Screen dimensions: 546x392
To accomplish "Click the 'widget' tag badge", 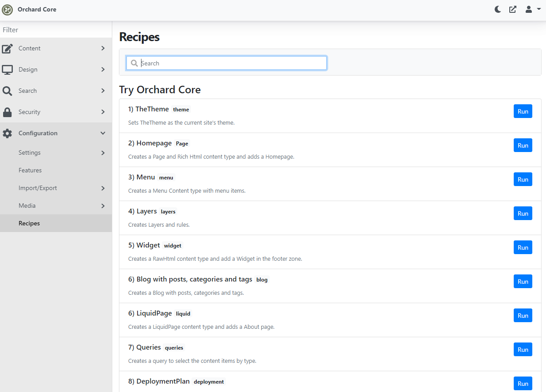I will tap(172, 246).
